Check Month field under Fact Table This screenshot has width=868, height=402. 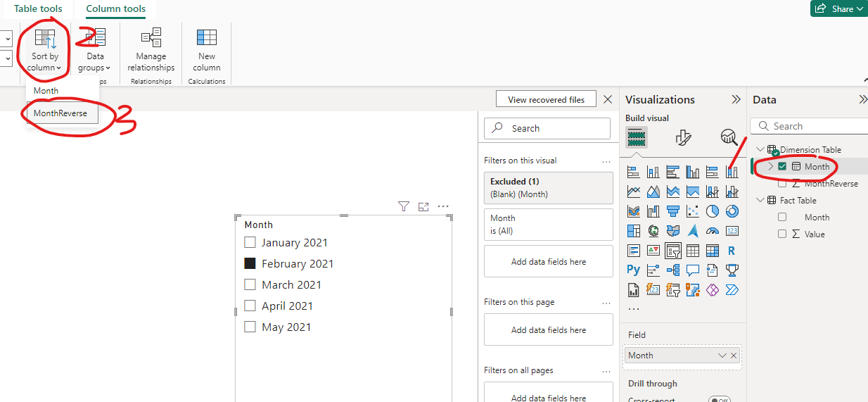pos(782,218)
